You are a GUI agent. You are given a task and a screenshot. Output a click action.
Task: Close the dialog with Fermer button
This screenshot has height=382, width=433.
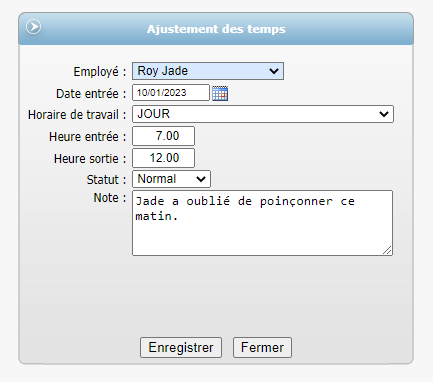[x=262, y=347]
